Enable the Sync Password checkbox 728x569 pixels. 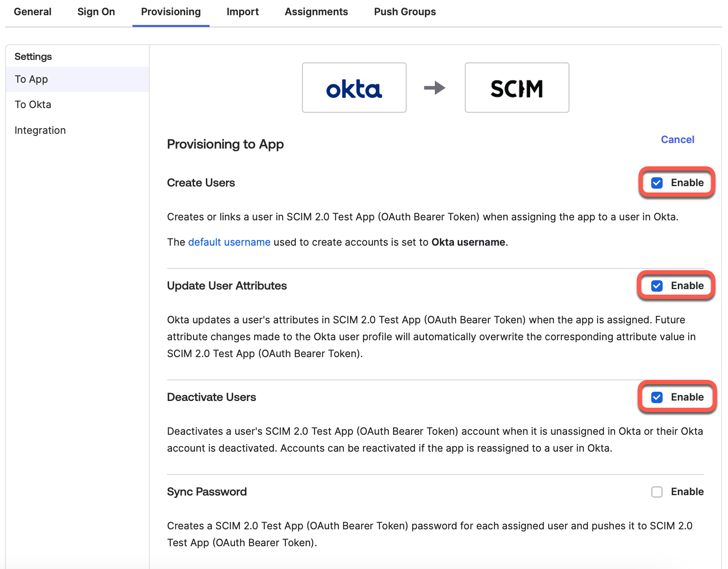pos(657,492)
